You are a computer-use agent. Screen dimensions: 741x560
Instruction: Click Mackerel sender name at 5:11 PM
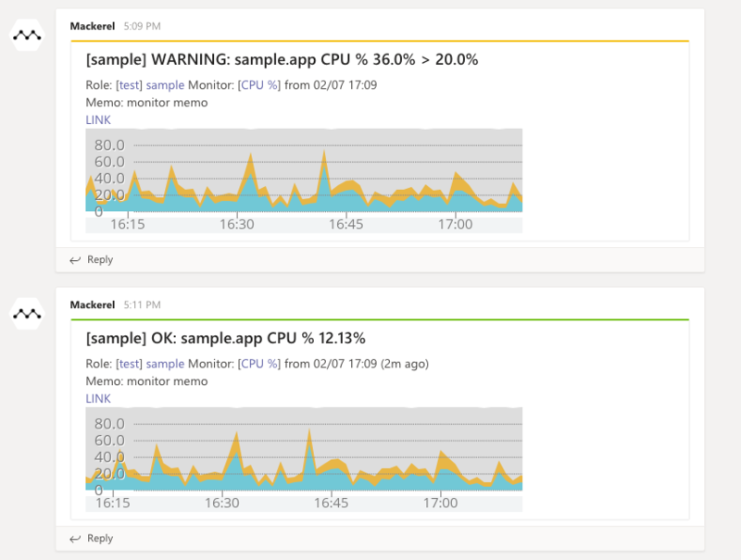92,305
